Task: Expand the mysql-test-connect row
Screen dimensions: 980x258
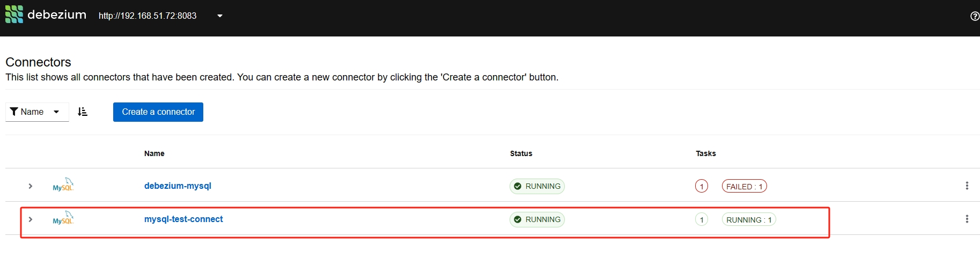Action: pyautogui.click(x=31, y=219)
